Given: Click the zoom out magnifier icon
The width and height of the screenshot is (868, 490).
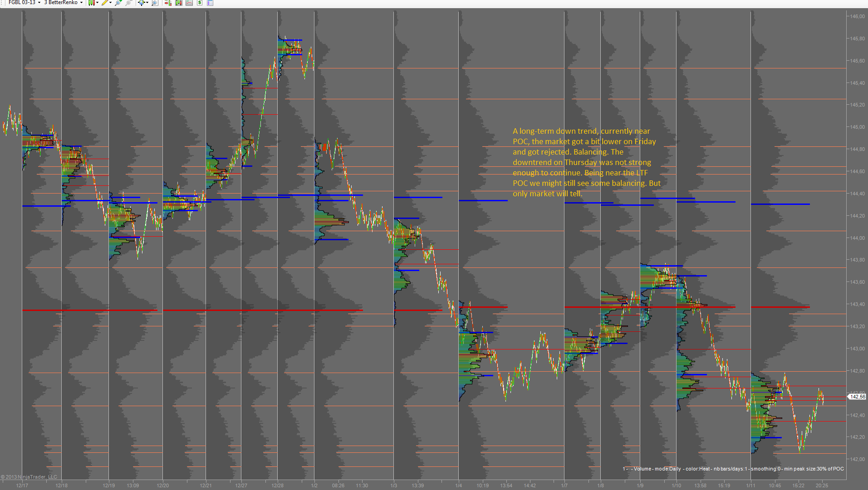Looking at the screenshot, I should (x=129, y=3).
